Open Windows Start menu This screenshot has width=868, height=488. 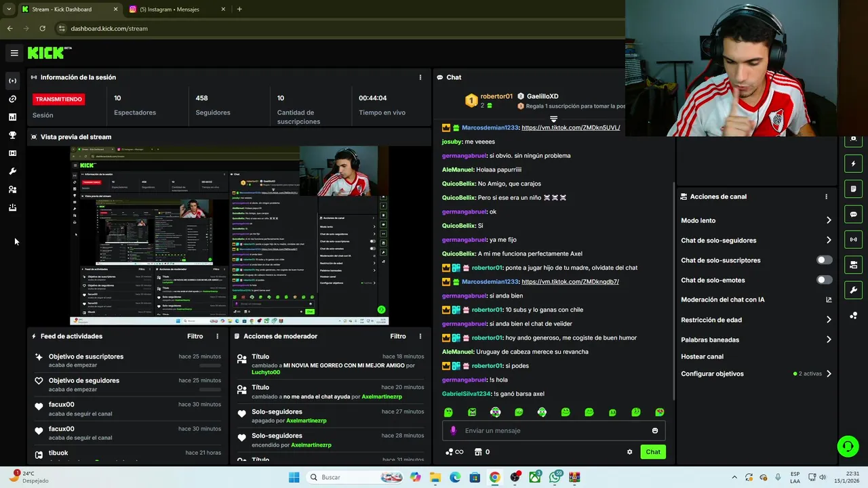pos(294,477)
